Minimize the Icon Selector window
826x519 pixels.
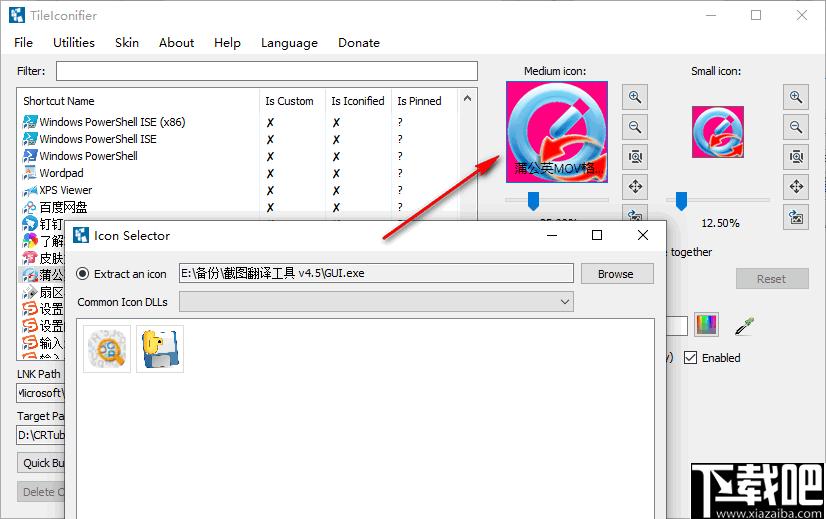pos(552,235)
